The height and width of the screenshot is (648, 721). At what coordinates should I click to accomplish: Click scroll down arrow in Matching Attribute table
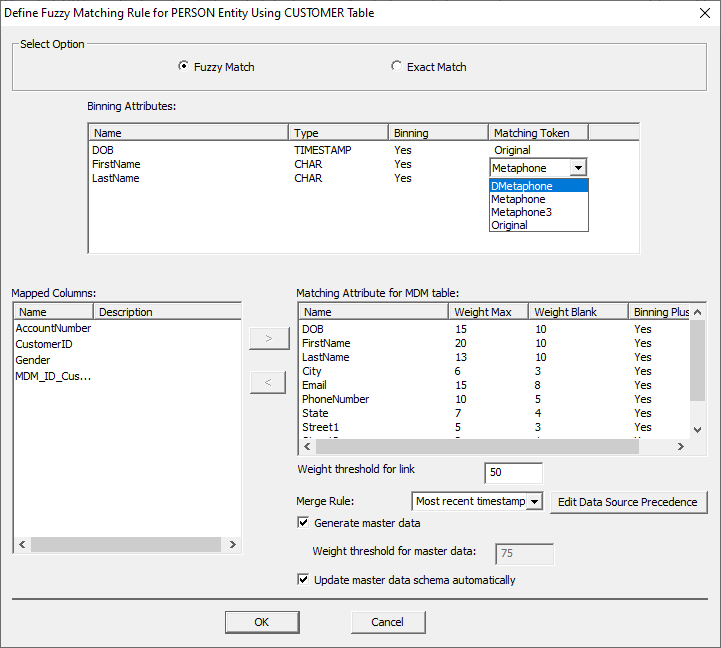pyautogui.click(x=697, y=430)
